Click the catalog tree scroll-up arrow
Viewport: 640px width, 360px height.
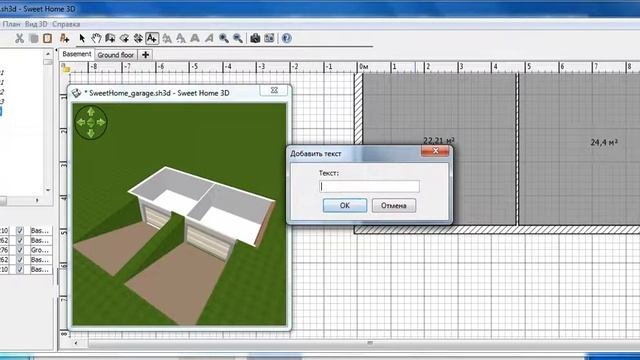tap(48, 53)
